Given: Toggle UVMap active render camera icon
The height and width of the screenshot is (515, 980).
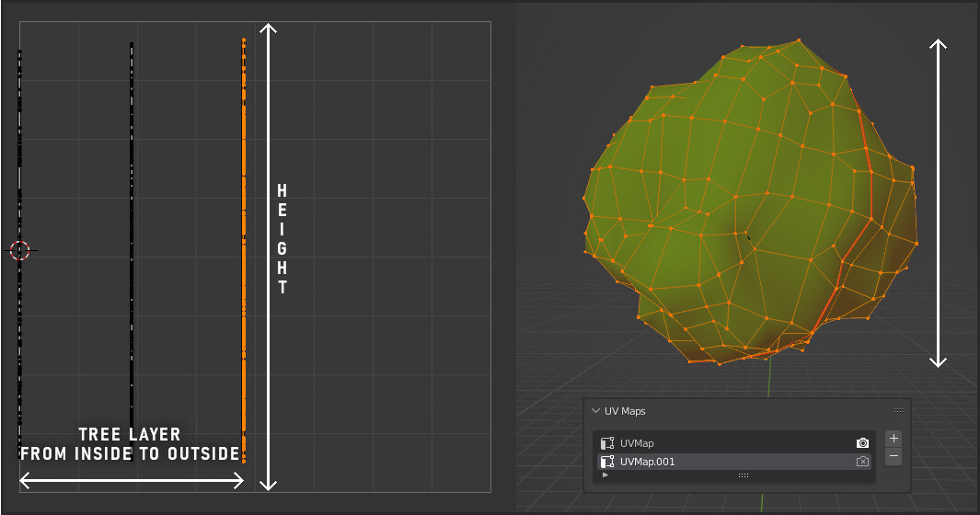Looking at the screenshot, I should pyautogui.click(x=862, y=443).
